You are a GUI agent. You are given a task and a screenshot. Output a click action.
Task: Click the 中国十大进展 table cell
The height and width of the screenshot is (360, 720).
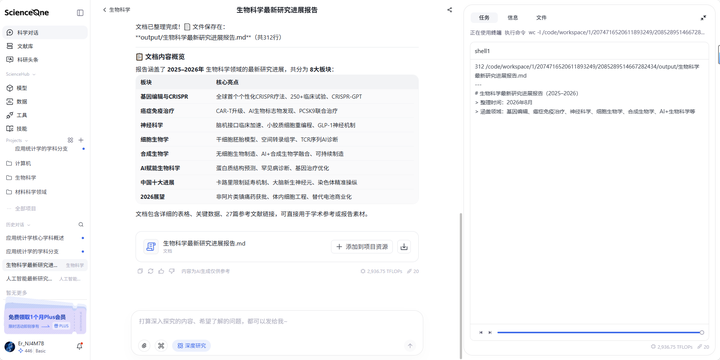pos(158,182)
